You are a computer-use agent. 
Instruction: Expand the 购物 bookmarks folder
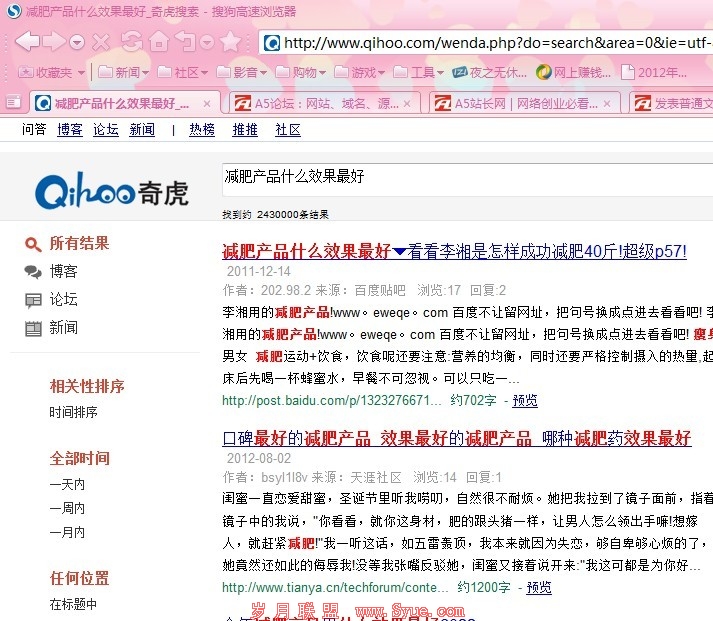pyautogui.click(x=304, y=72)
